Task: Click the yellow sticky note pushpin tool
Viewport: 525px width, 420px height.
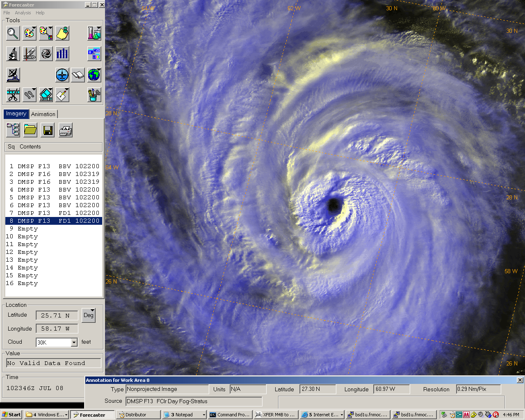Action: coord(62,33)
